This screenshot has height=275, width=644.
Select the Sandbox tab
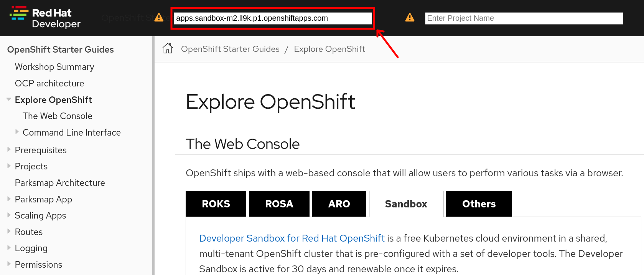point(406,204)
